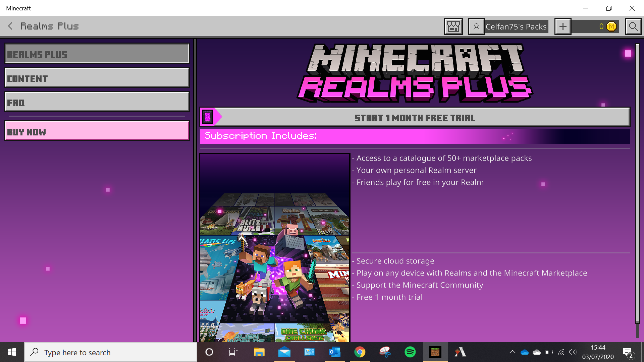Image resolution: width=644 pixels, height=362 pixels.
Task: Click the Realms Plus pack collage image
Action: (x=275, y=248)
